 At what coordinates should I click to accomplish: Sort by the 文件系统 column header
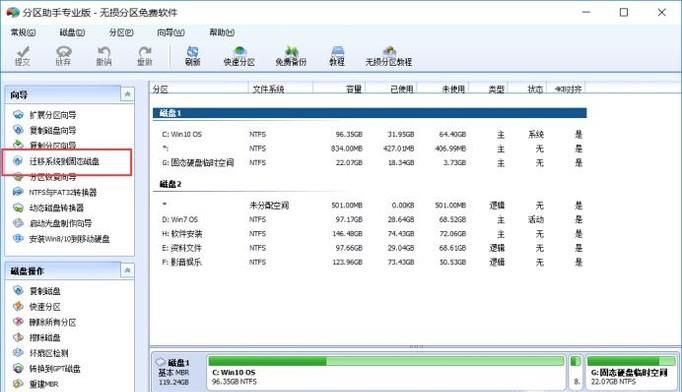pos(281,89)
